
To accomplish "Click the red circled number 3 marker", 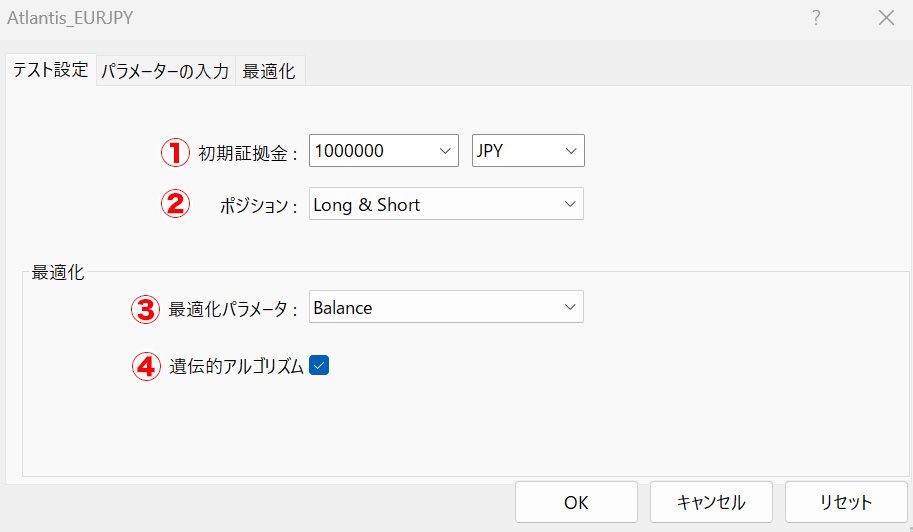I will (146, 308).
